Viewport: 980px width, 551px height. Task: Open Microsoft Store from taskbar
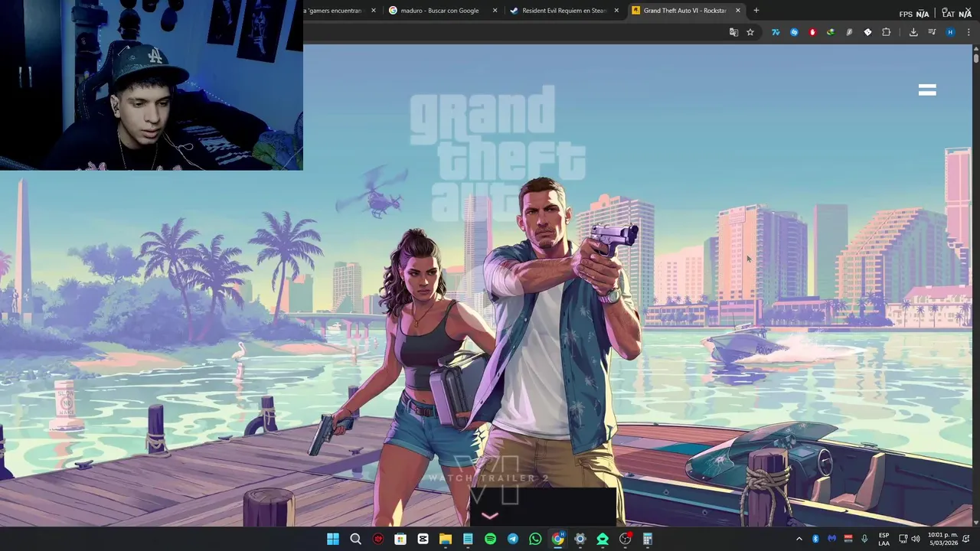[400, 539]
